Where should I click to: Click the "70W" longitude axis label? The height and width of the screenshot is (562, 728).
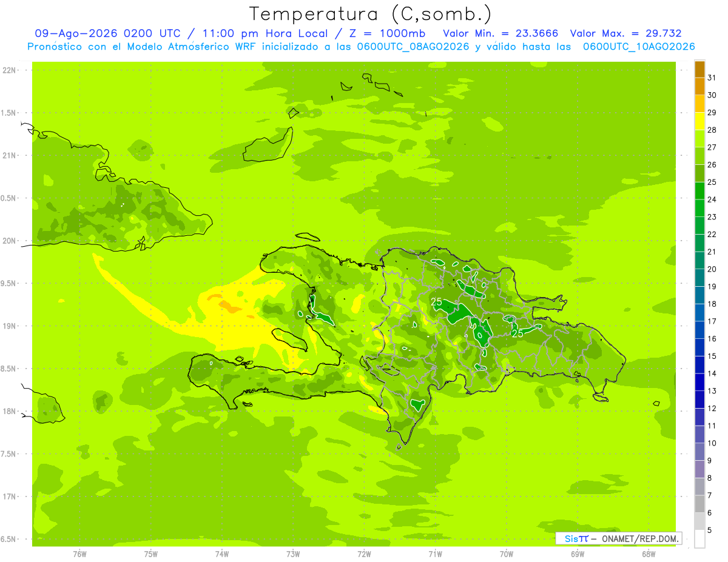pos(507,554)
